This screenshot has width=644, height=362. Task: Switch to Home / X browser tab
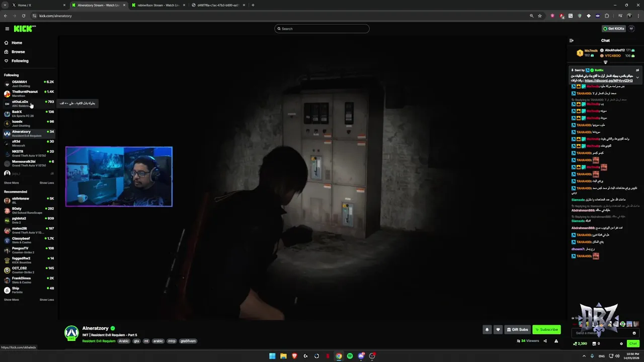38,5
